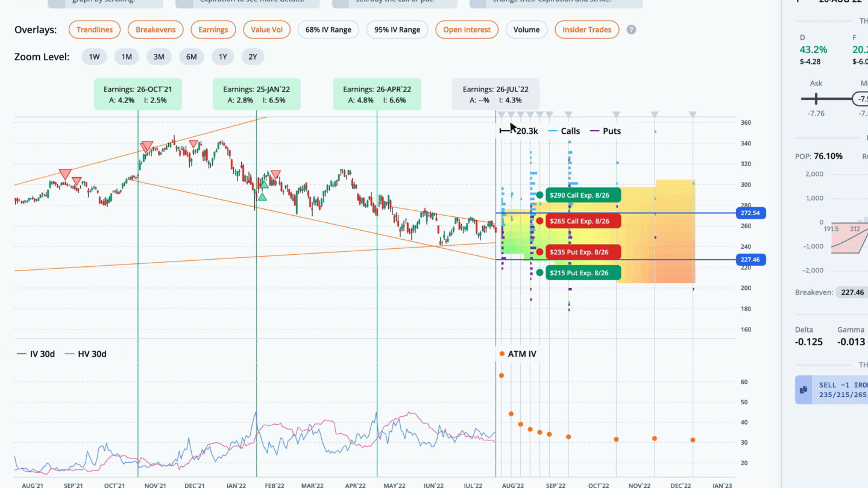Image resolution: width=868 pixels, height=488 pixels.
Task: Enable the Volume overlay
Action: pos(527,30)
